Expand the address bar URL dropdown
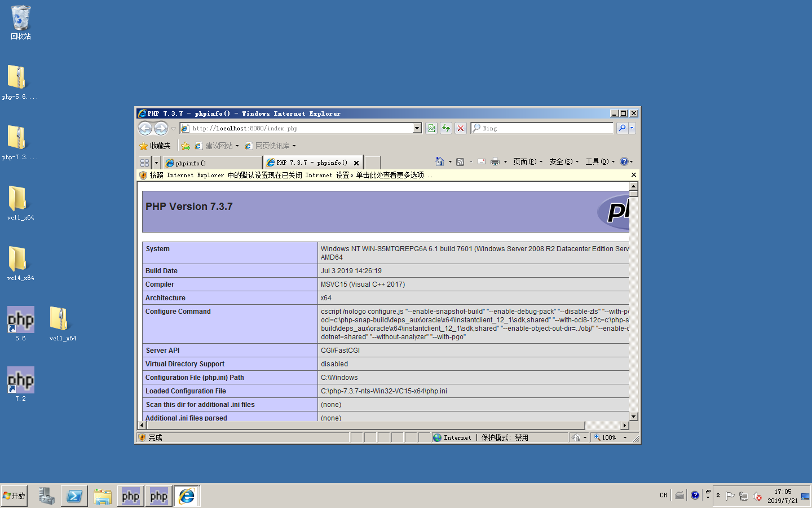This screenshot has width=812, height=508. 417,129
